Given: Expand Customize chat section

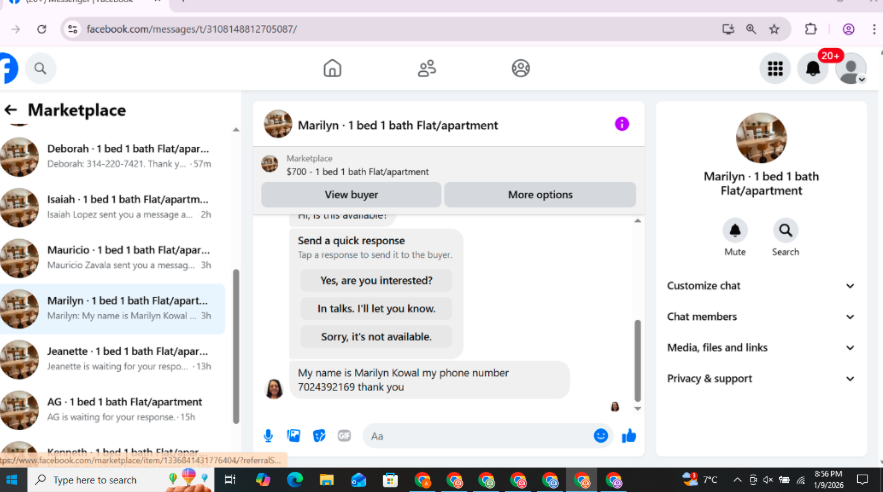Looking at the screenshot, I should [x=761, y=286].
